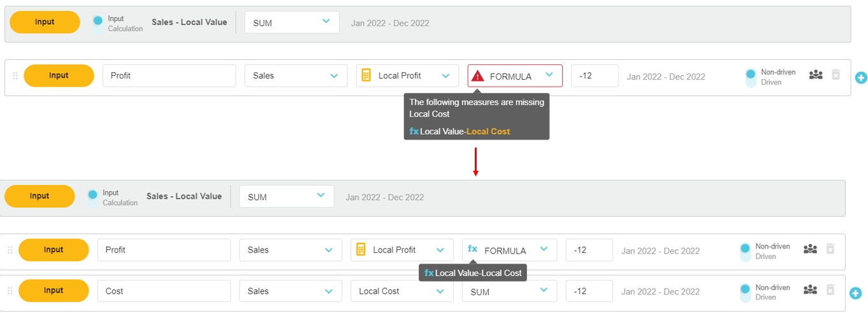The image size is (868, 313).
Task: Click the Cost name text field
Action: click(x=163, y=291)
